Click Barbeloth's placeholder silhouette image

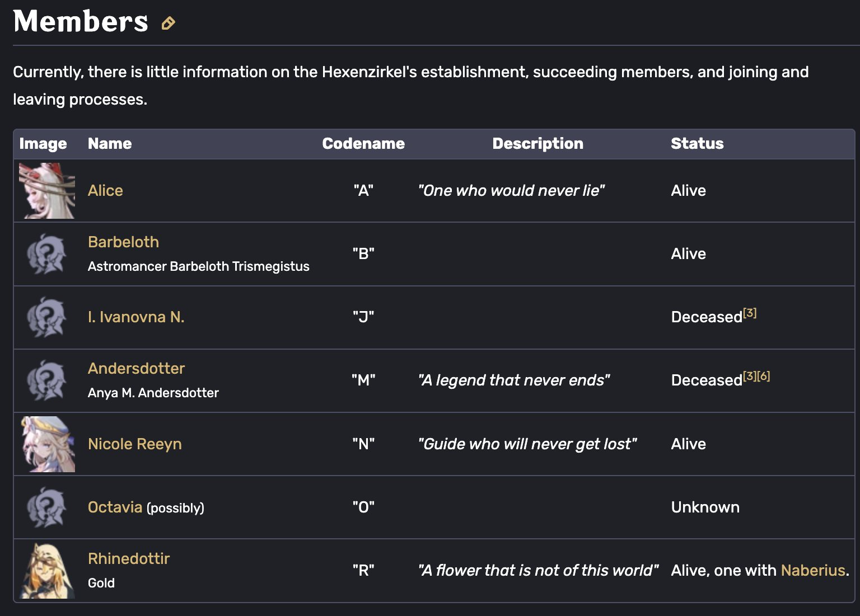coord(47,254)
